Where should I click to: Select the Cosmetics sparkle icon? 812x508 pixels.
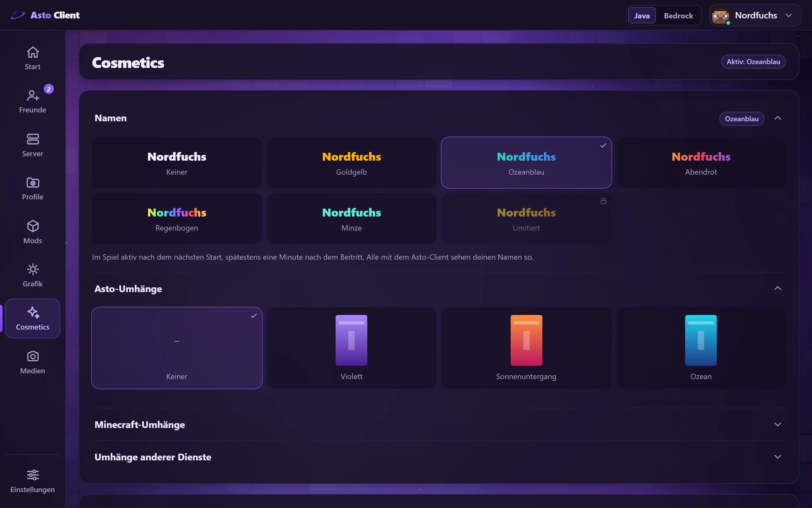point(33,312)
